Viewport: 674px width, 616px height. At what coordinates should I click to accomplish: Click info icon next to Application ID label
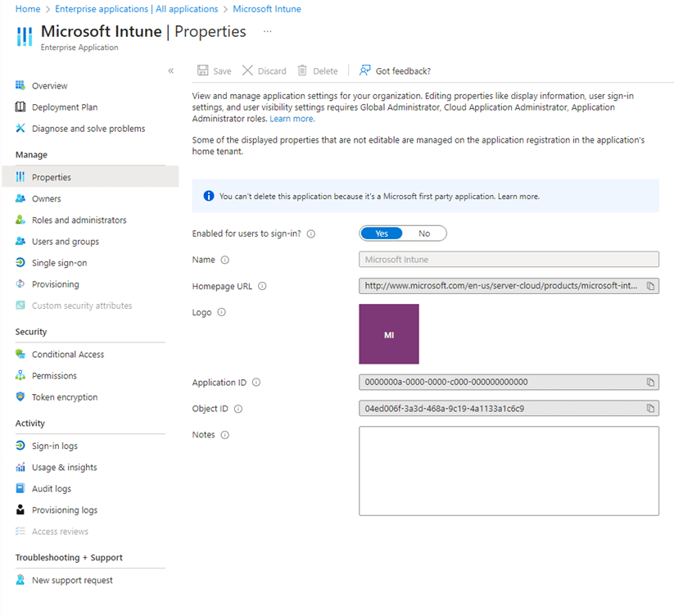[256, 383]
